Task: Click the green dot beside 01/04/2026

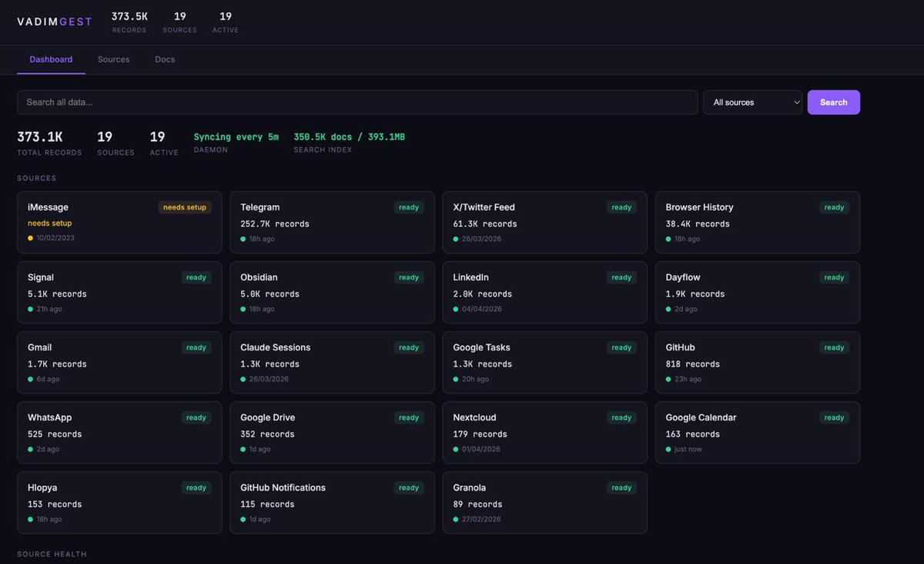Action: pos(456,449)
